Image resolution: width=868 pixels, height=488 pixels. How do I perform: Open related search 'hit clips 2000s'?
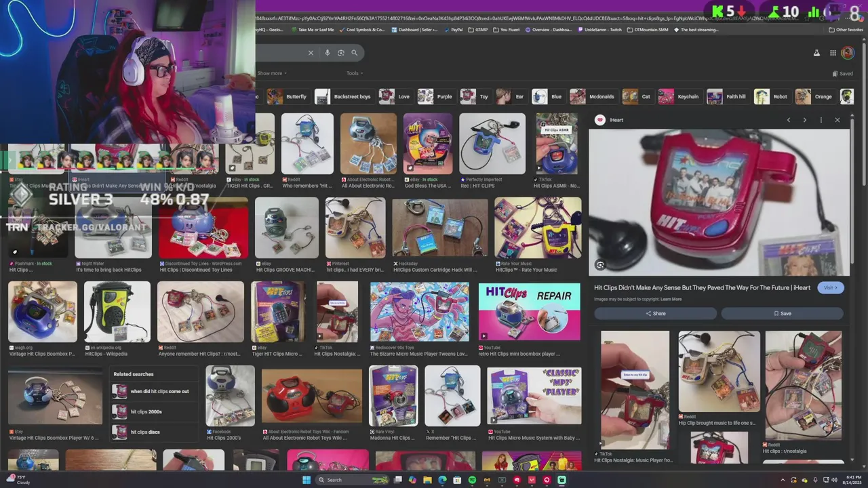pos(154,411)
